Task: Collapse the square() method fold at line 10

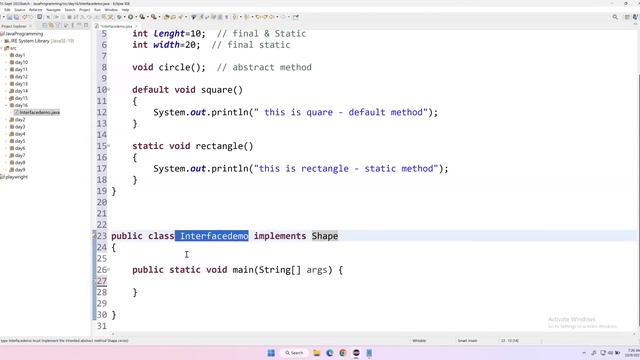Action: point(109,89)
